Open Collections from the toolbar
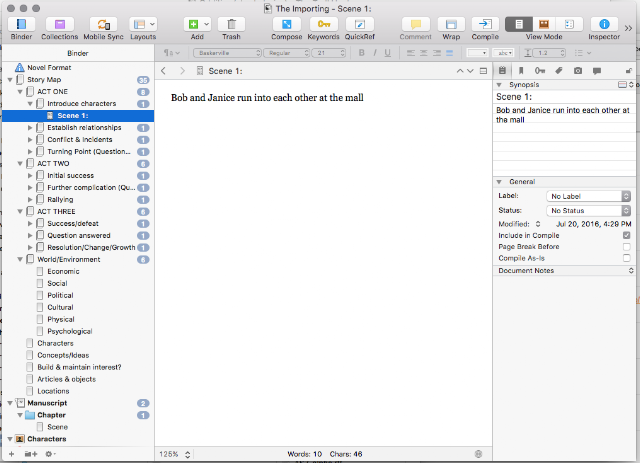 pos(60,24)
